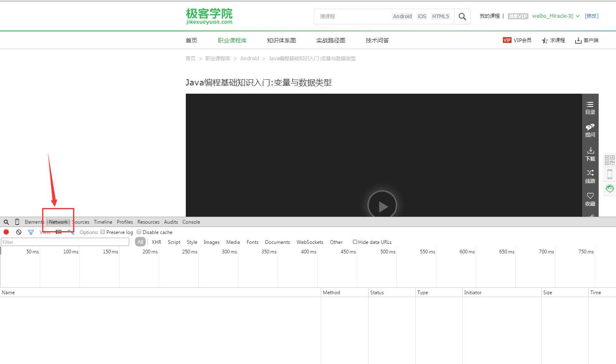Filter requests by WebSockets
This screenshot has height=364, width=616.
pos(310,242)
